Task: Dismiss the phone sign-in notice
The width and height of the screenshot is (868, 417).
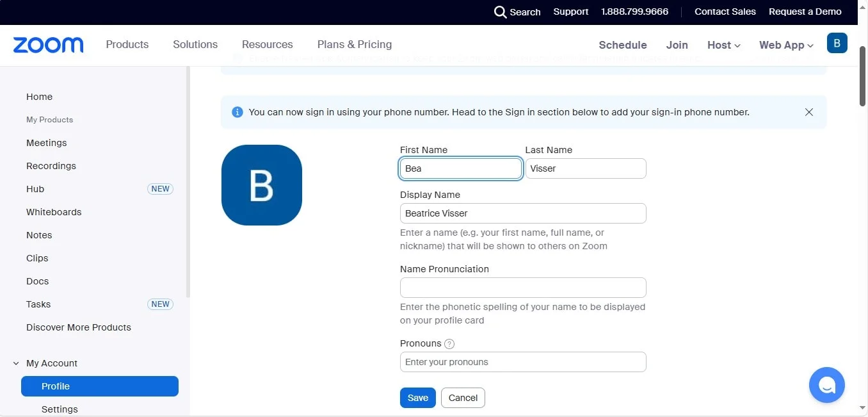Action: click(x=809, y=112)
